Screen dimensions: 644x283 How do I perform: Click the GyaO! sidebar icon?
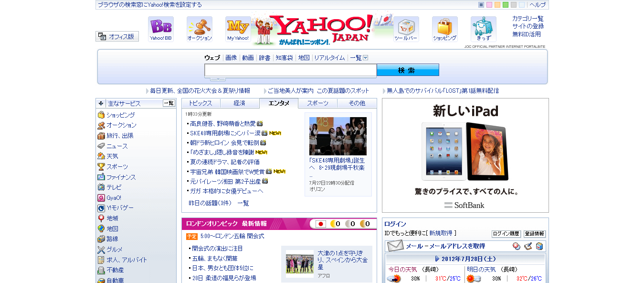(101, 198)
